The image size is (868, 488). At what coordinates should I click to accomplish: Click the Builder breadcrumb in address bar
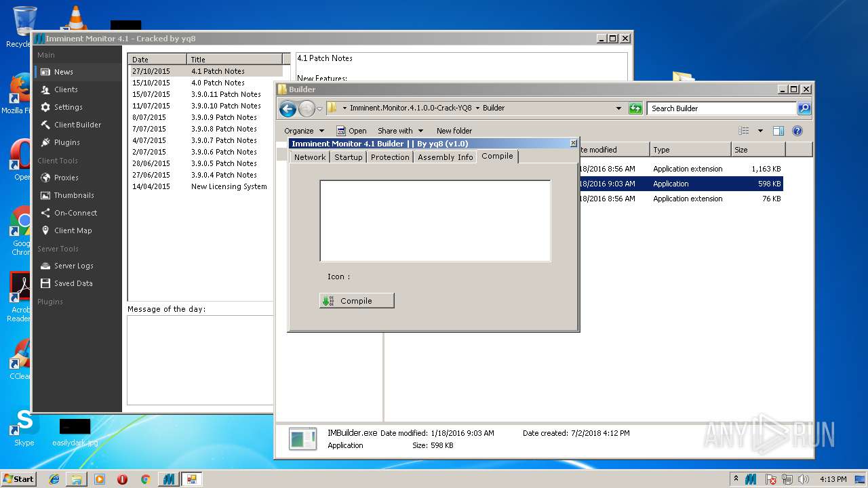pyautogui.click(x=494, y=108)
